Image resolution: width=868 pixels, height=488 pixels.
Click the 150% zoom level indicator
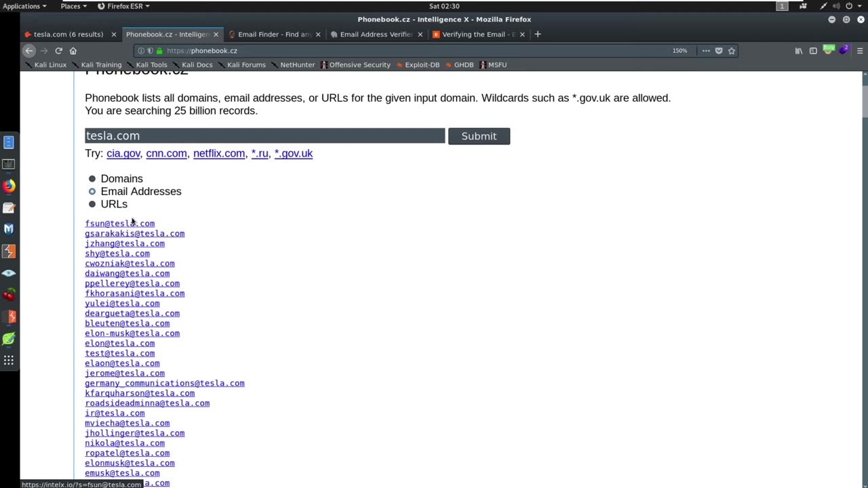tap(679, 51)
